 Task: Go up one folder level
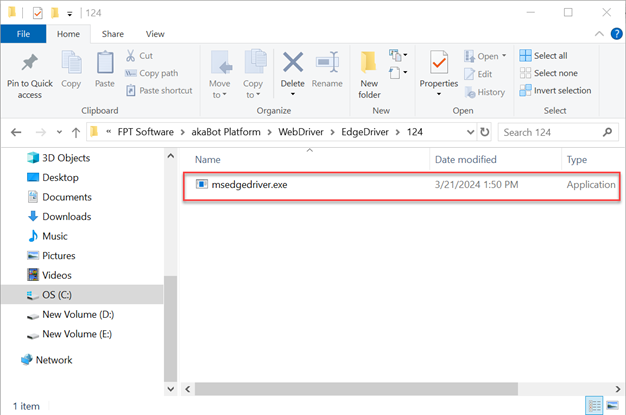coord(76,132)
